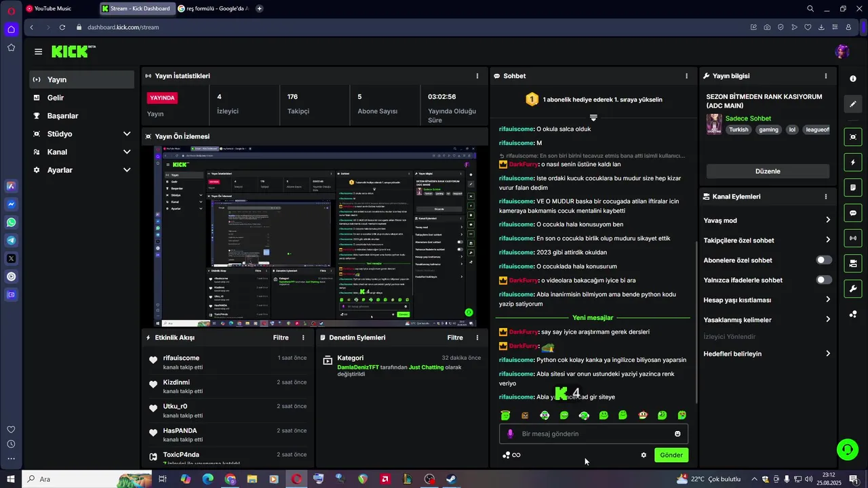
Task: Select Yayın in the left sidebar
Action: (82, 79)
